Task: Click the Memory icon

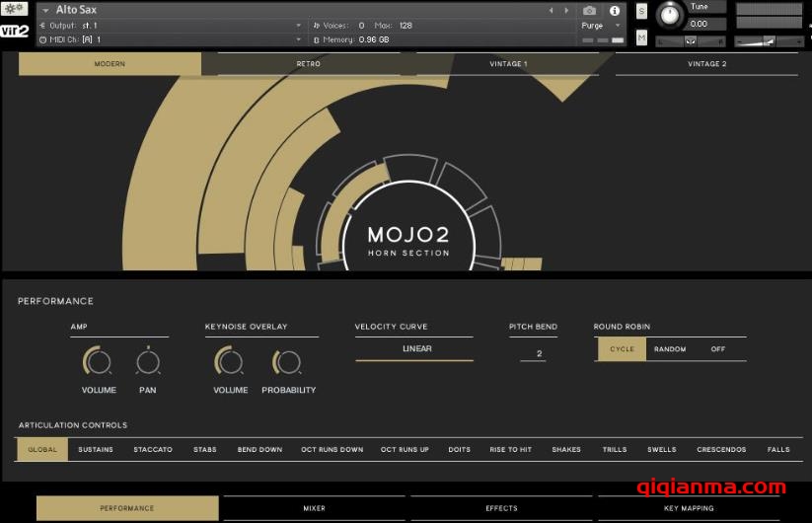Action: 317,39
